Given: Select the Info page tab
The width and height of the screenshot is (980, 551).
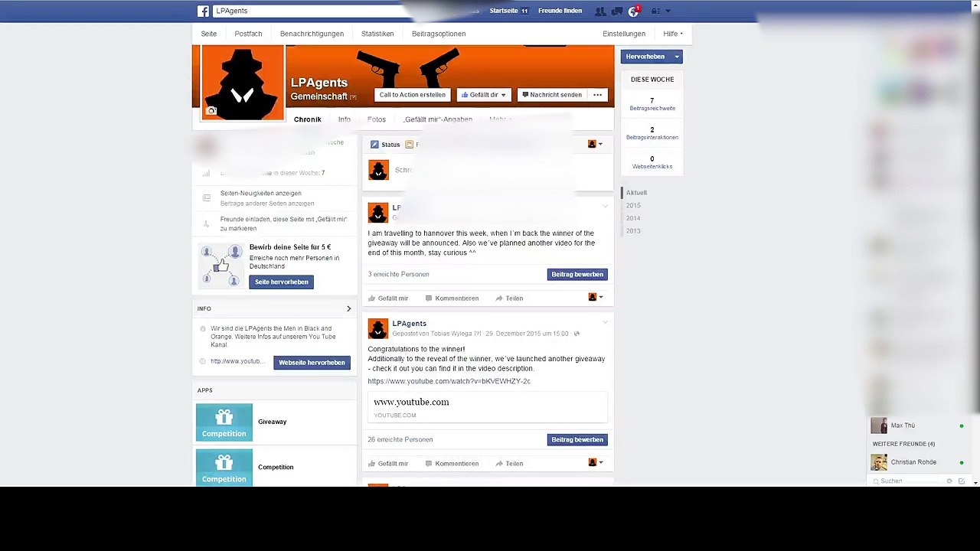Looking at the screenshot, I should (x=345, y=119).
